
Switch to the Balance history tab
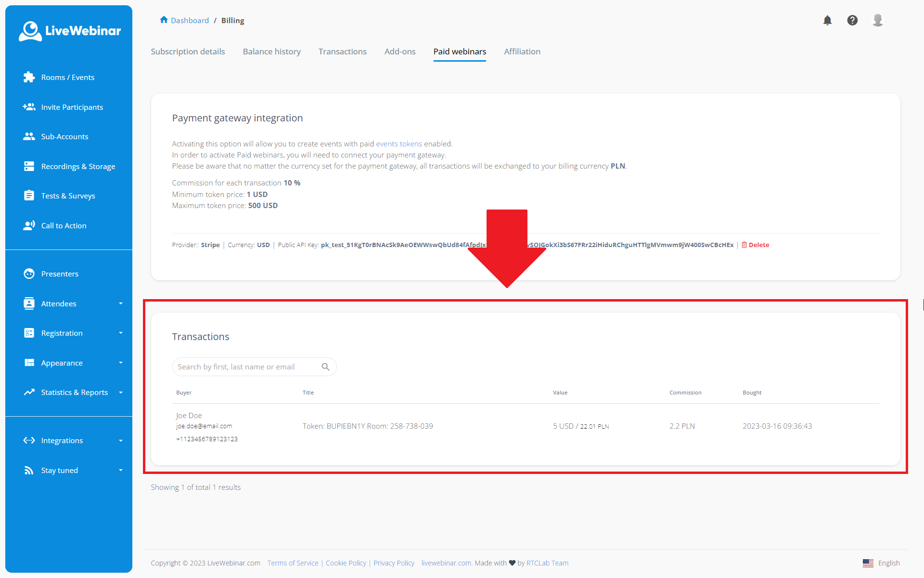pyautogui.click(x=271, y=52)
